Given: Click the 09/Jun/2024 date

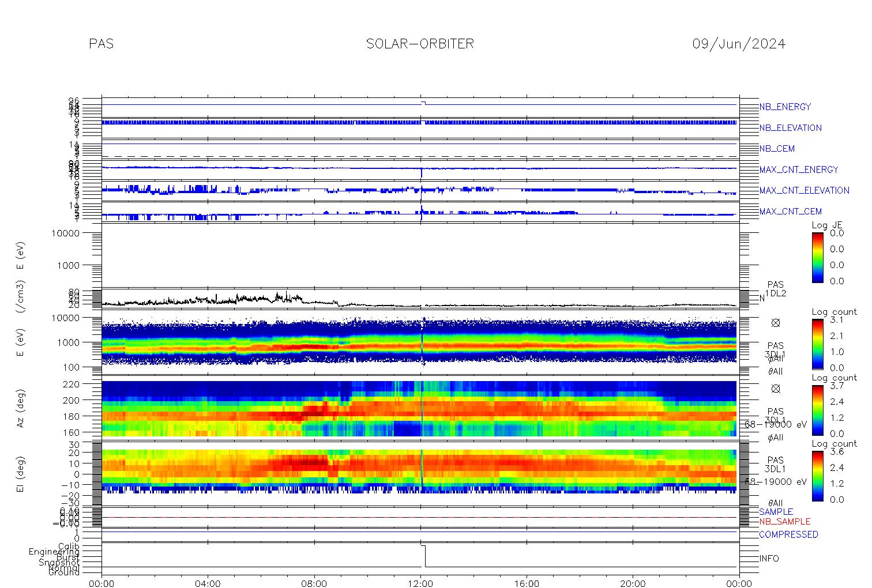Looking at the screenshot, I should click(x=739, y=44).
